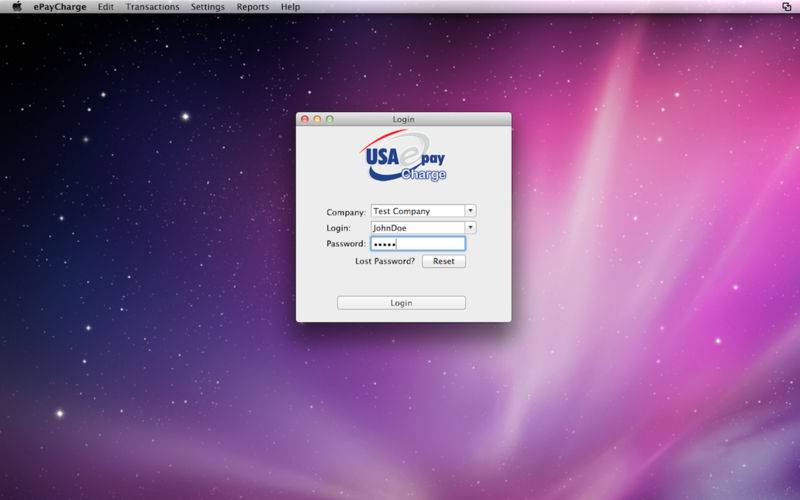Click the JohnDoe login field

click(418, 228)
